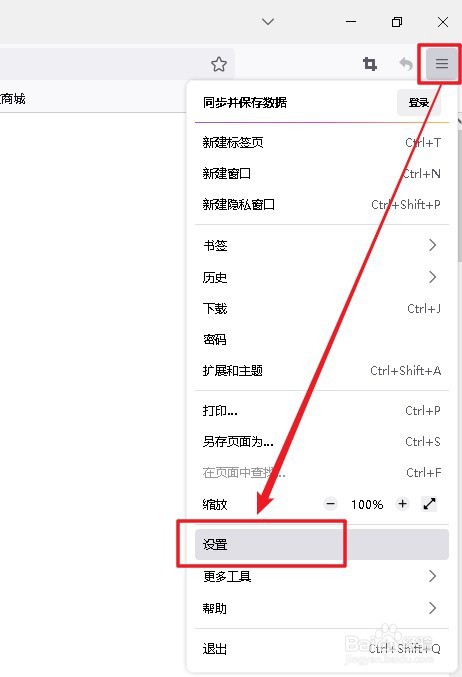Viewport: 462px width, 677px height.
Task: Open 扩展和主题 from the menu
Action: (x=322, y=370)
